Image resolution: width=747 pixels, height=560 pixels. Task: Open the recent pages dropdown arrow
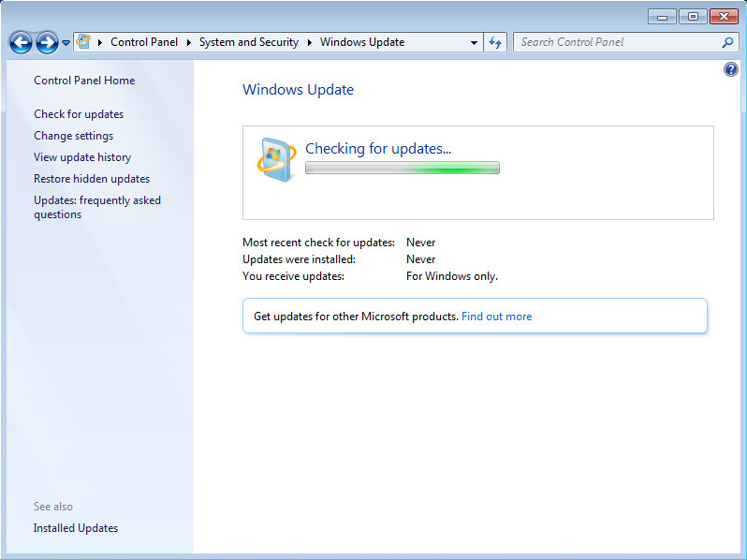click(66, 43)
